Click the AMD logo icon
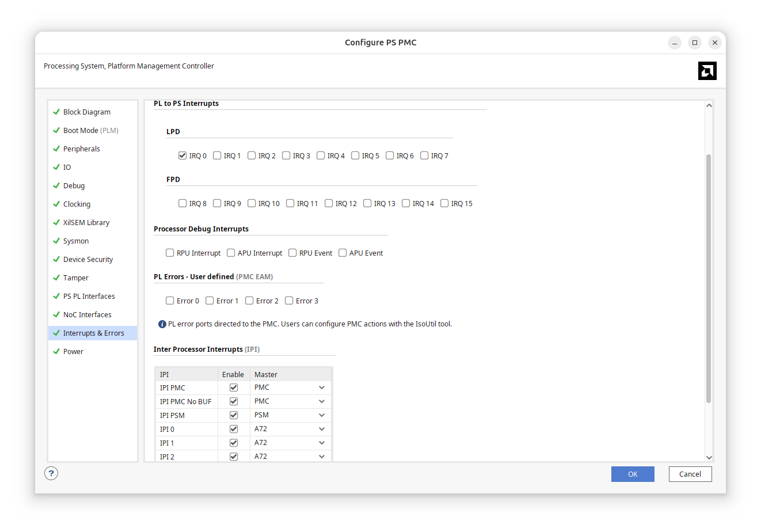This screenshot has width=761, height=532. point(707,71)
